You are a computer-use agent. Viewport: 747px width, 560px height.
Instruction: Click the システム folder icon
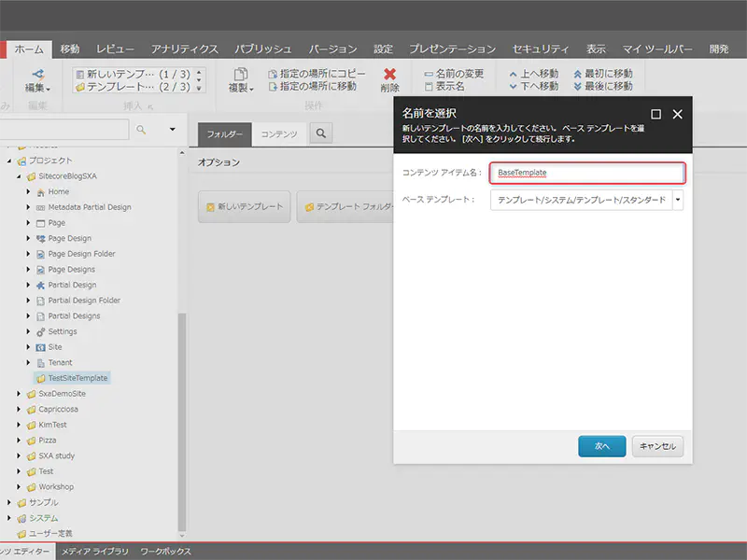[21, 518]
